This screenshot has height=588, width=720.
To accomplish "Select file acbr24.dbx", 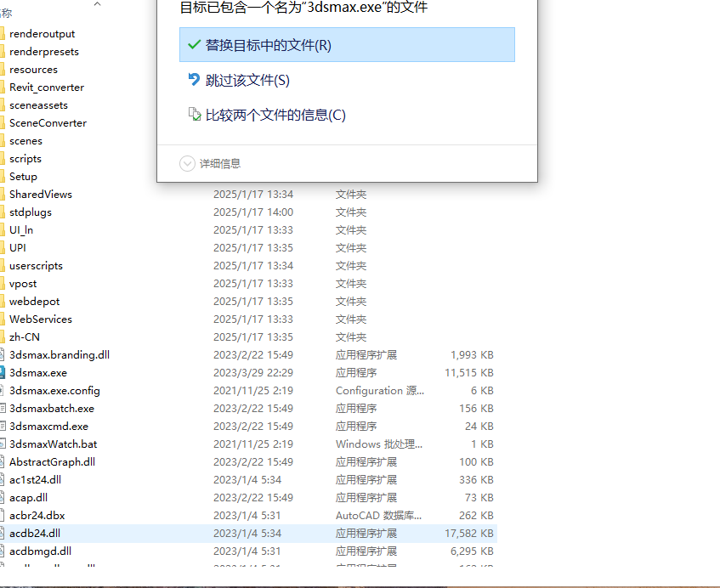I will (37, 516).
